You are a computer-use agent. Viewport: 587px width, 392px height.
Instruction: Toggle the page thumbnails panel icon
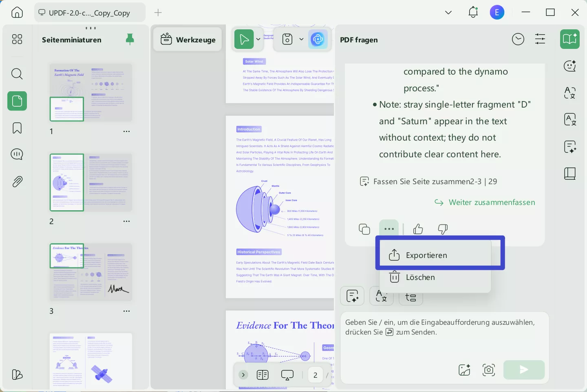tap(17, 101)
